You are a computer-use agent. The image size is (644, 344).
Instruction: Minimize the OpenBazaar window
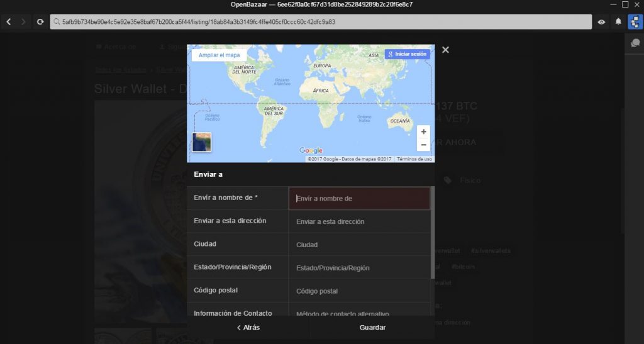coord(613,4)
